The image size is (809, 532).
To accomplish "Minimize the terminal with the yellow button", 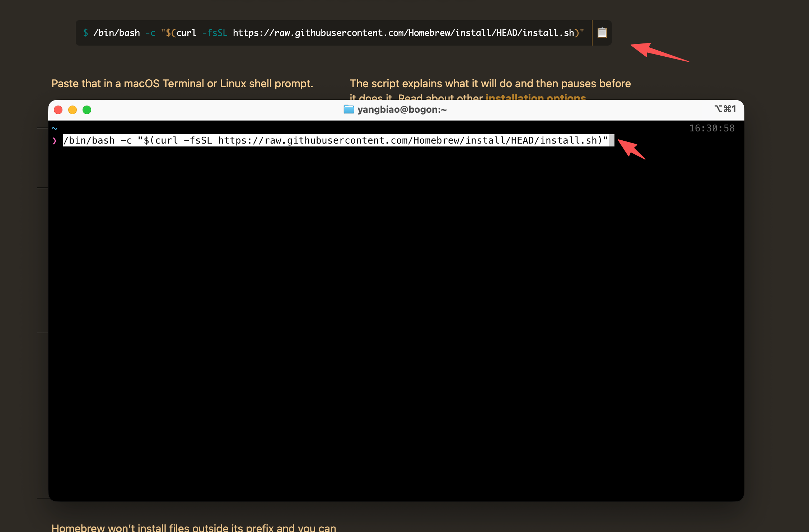I will click(x=73, y=110).
